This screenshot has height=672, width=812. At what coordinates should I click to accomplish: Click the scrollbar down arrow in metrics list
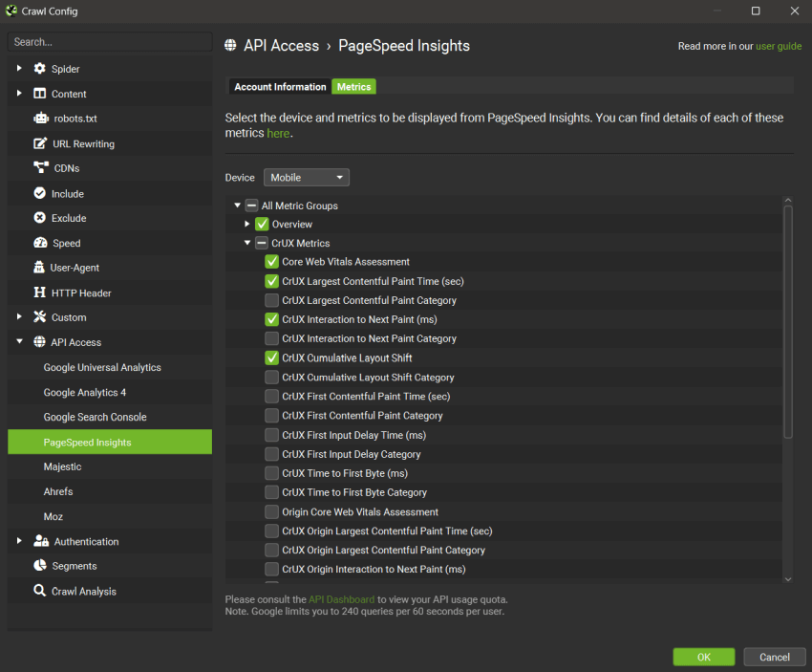788,579
